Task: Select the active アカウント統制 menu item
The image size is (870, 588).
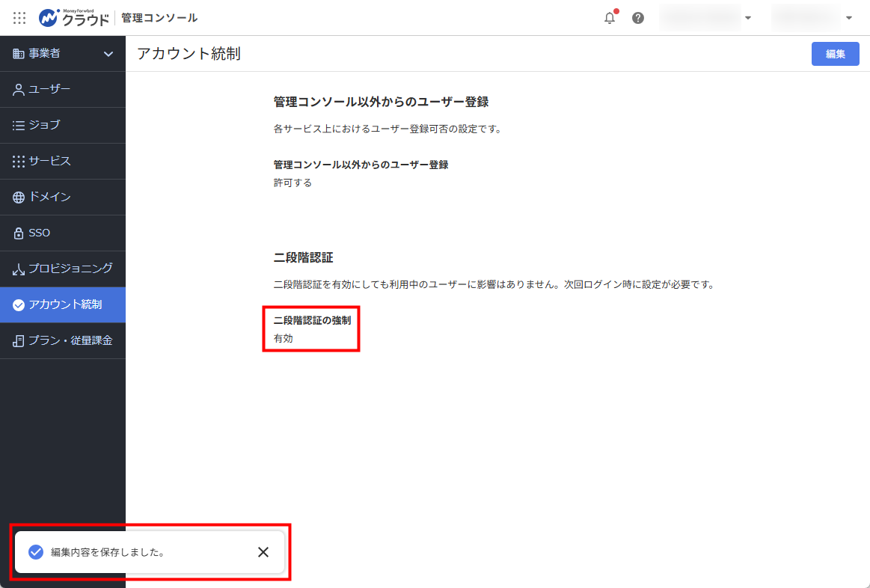Action: point(63,304)
